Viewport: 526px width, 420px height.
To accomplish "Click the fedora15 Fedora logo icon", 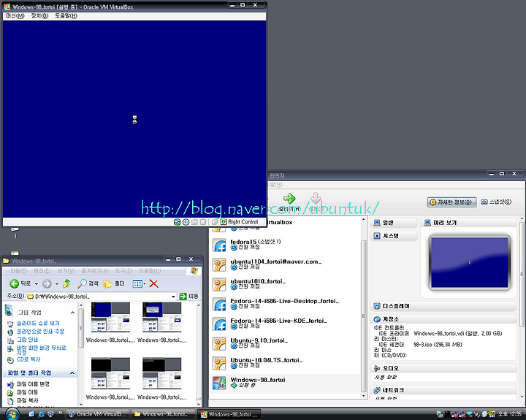I will tap(220, 245).
